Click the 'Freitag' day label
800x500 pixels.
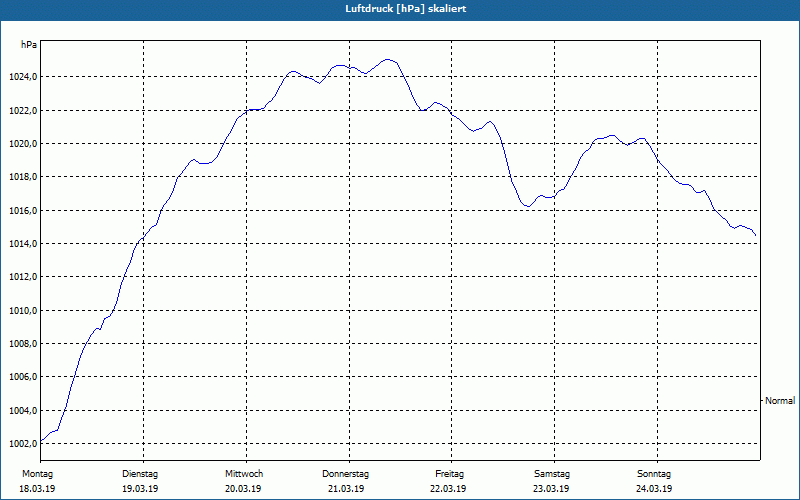pyautogui.click(x=449, y=474)
